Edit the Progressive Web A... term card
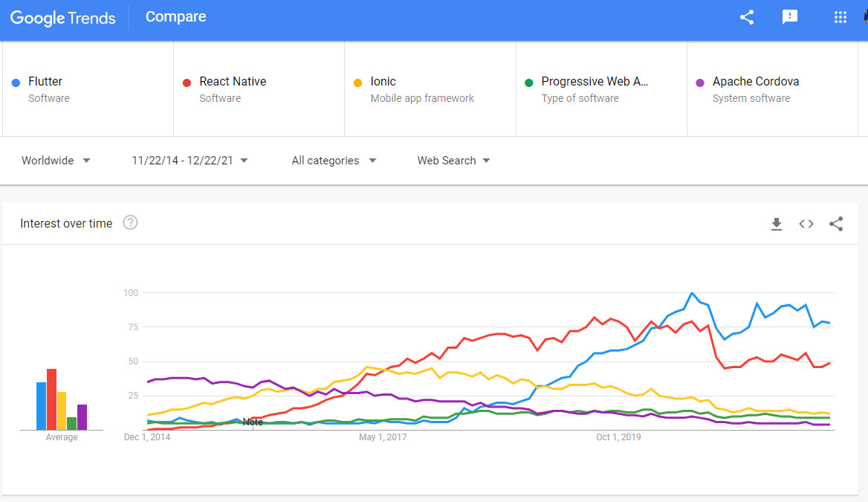 pos(601,89)
